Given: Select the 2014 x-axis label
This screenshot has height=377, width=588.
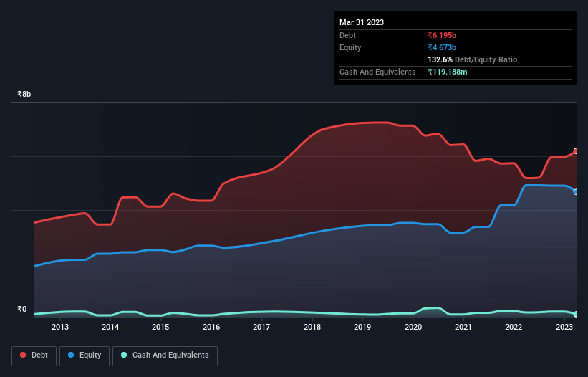Looking at the screenshot, I should (x=110, y=327).
